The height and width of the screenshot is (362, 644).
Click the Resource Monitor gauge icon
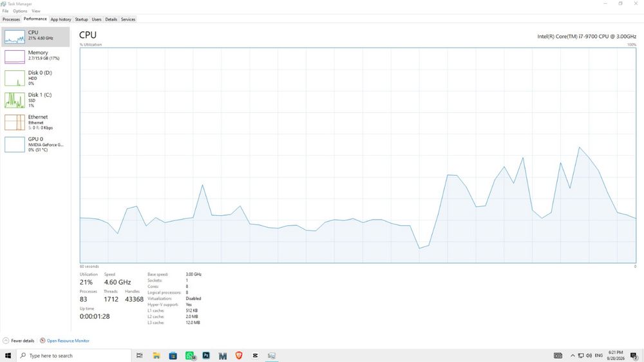coord(43,341)
